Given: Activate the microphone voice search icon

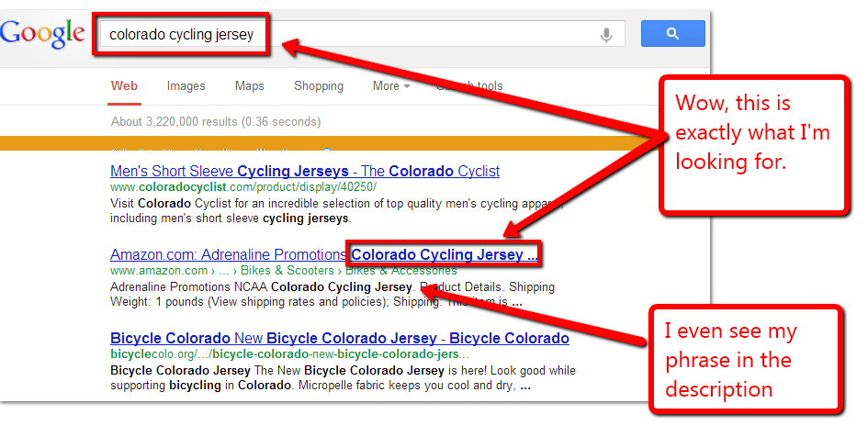Looking at the screenshot, I should pyautogui.click(x=606, y=35).
